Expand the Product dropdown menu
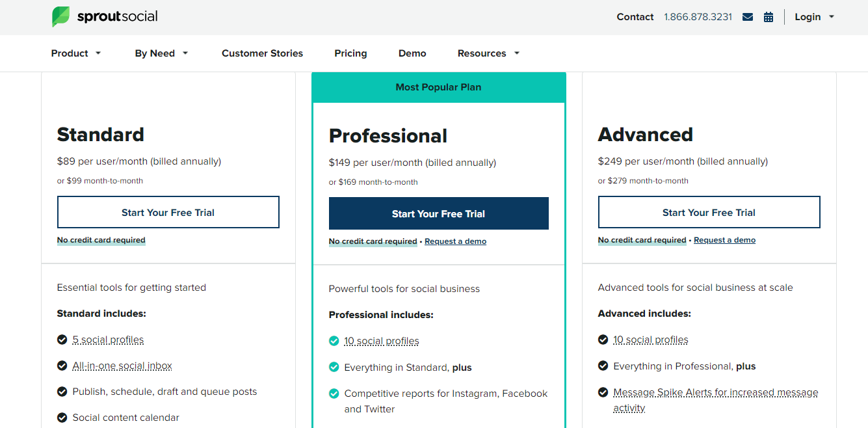 [76, 53]
